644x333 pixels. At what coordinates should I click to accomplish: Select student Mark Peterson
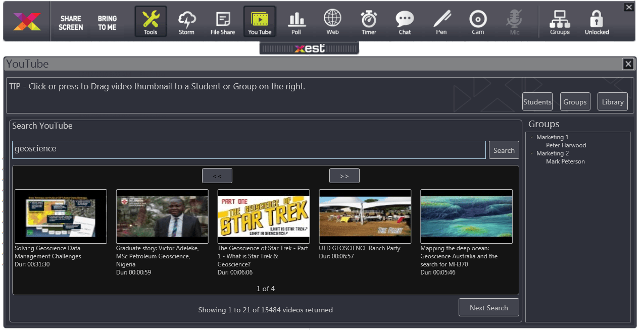565,161
